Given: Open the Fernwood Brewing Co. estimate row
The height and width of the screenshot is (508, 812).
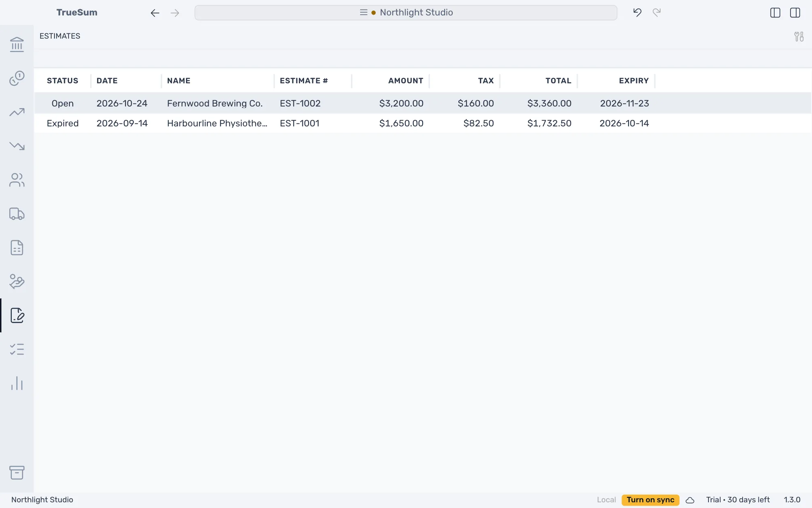Looking at the screenshot, I should coord(423,103).
